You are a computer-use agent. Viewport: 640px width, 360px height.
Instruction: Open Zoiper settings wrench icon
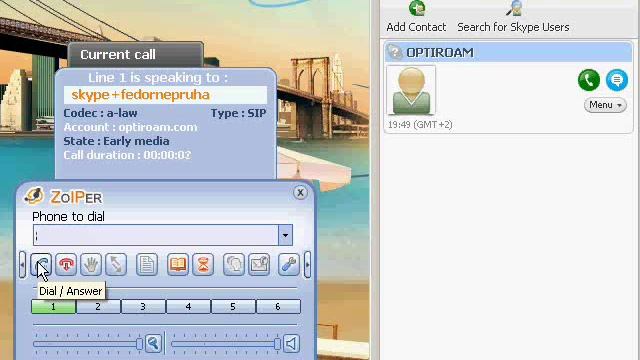289,264
